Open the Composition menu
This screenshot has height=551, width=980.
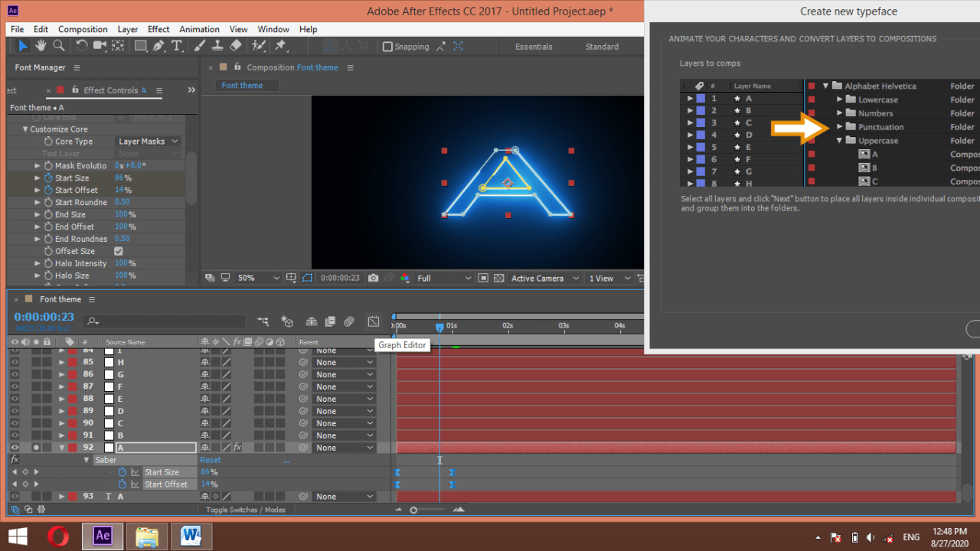click(83, 29)
